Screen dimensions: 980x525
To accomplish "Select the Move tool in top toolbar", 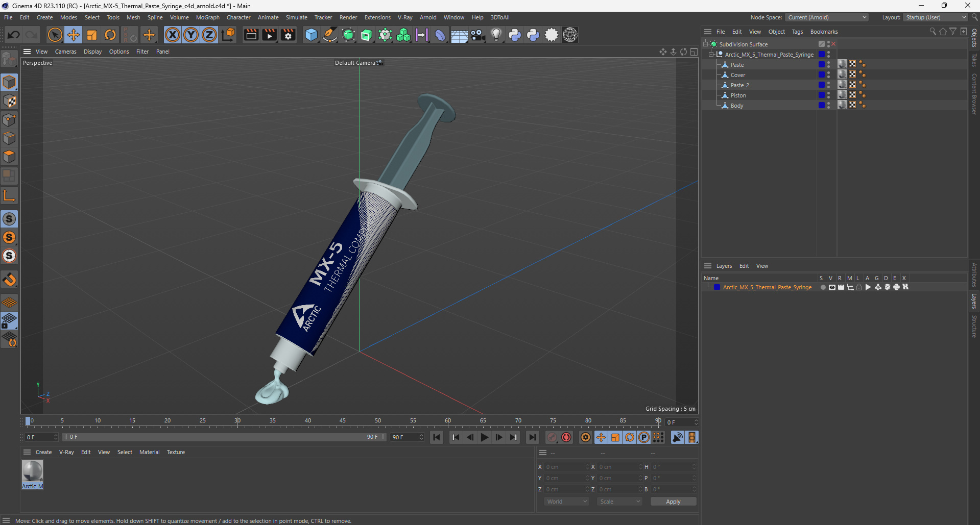I will [x=74, y=35].
